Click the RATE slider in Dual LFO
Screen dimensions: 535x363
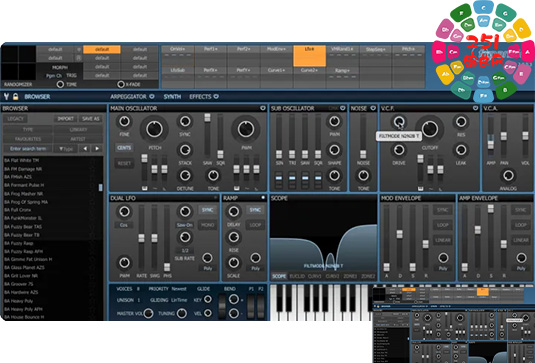coord(141,238)
